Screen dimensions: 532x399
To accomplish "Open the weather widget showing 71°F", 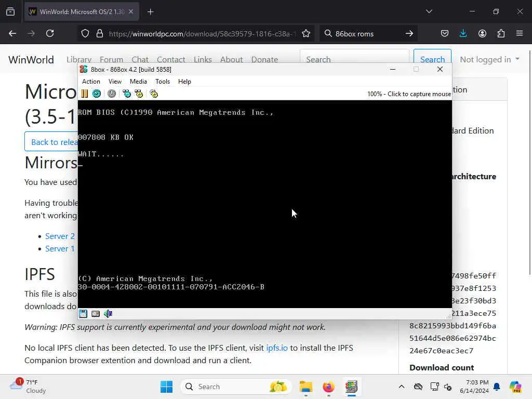I will pos(28,387).
